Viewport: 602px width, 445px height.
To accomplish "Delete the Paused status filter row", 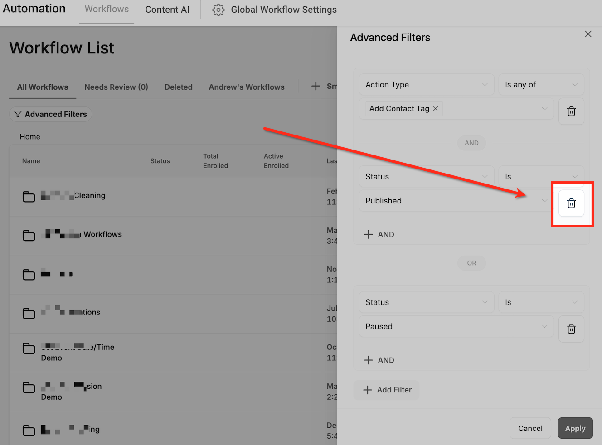I will (571, 329).
